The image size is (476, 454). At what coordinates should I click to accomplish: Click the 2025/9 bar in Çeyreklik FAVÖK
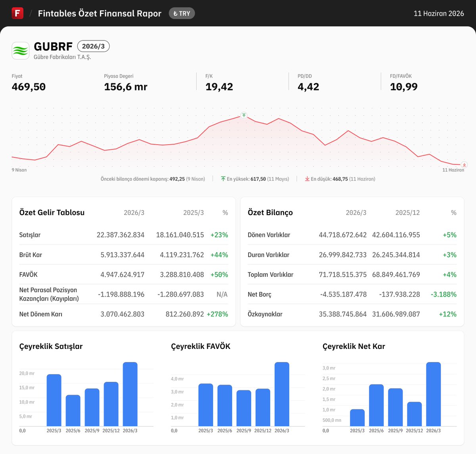point(244,408)
